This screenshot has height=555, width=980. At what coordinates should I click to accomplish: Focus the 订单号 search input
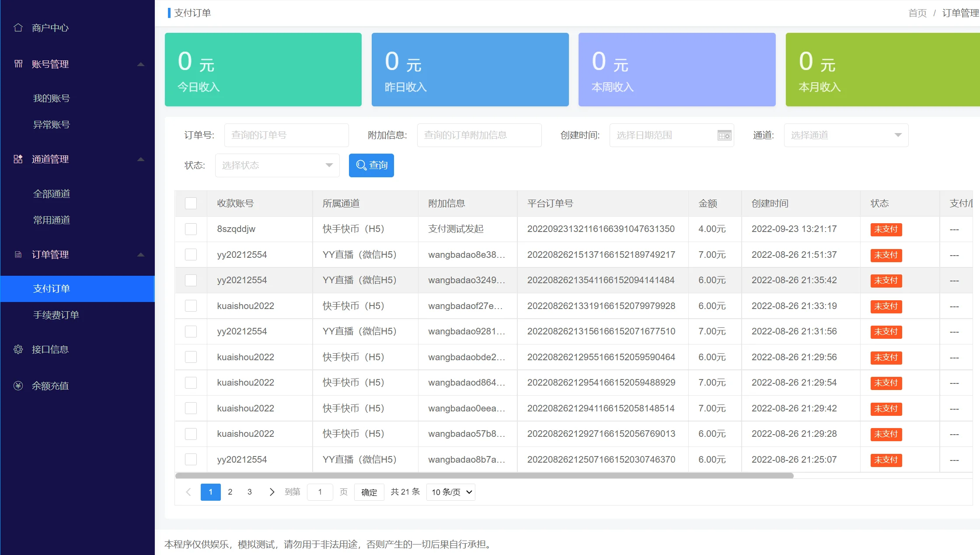click(x=286, y=135)
